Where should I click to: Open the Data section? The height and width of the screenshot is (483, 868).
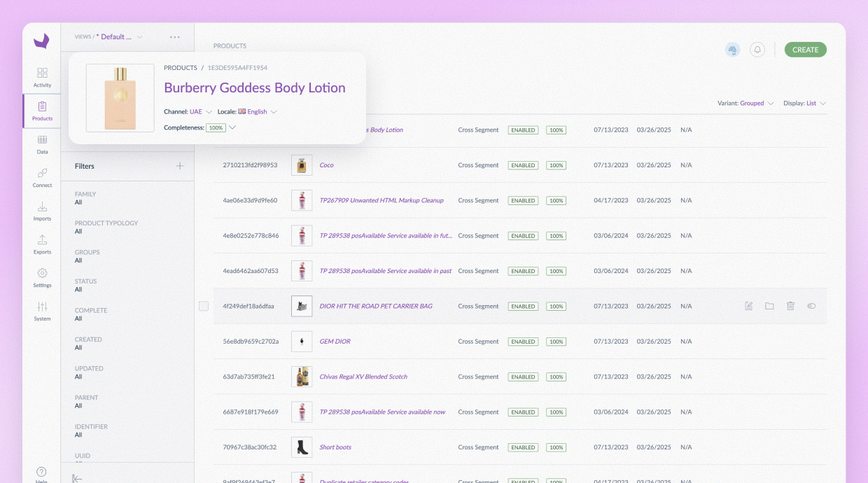42,145
